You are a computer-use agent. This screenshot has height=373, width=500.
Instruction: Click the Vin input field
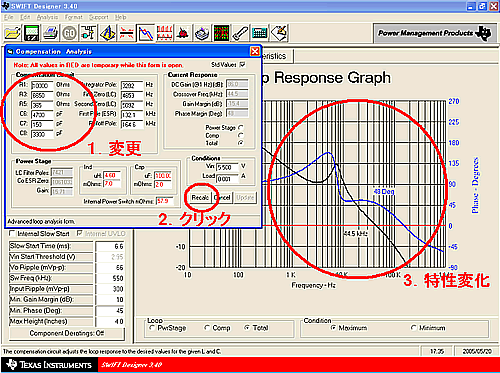point(228,167)
